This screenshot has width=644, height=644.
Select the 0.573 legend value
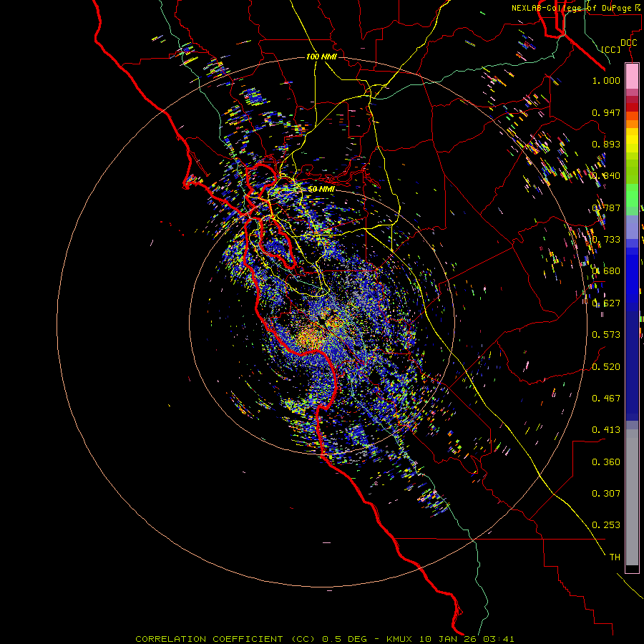606,335
